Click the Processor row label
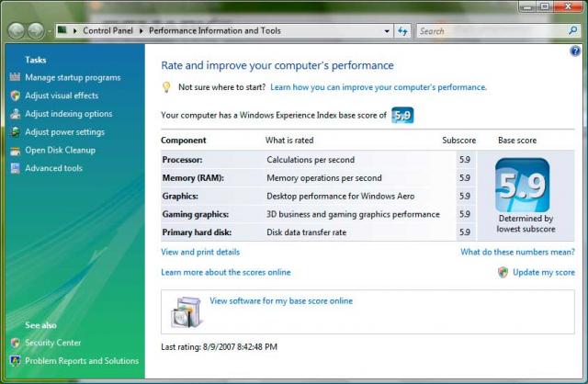Image resolution: width=588 pixels, height=384 pixels. [x=182, y=160]
